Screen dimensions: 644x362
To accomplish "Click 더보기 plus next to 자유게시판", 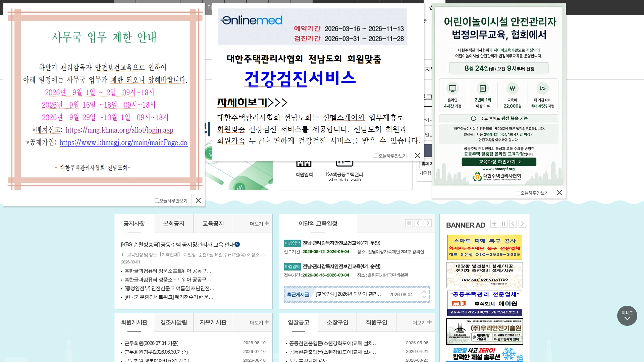I will click(x=259, y=322).
